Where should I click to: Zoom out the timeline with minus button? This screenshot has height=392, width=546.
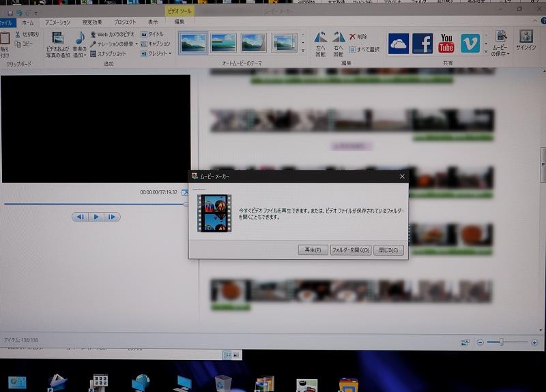coord(480,342)
